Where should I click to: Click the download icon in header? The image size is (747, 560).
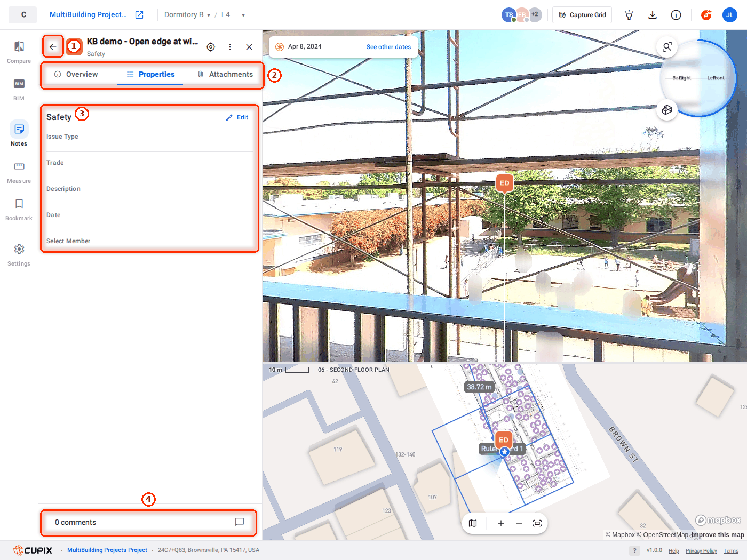pyautogui.click(x=653, y=15)
